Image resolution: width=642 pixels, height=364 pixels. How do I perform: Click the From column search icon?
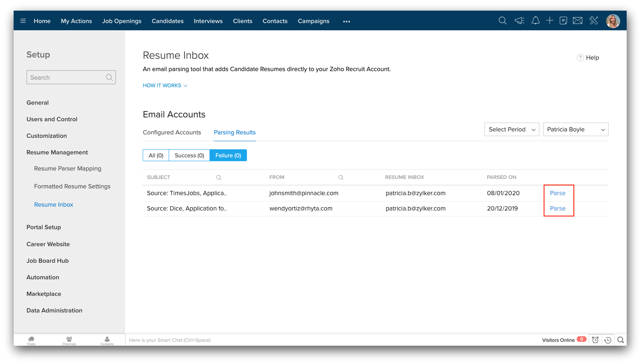[341, 178]
